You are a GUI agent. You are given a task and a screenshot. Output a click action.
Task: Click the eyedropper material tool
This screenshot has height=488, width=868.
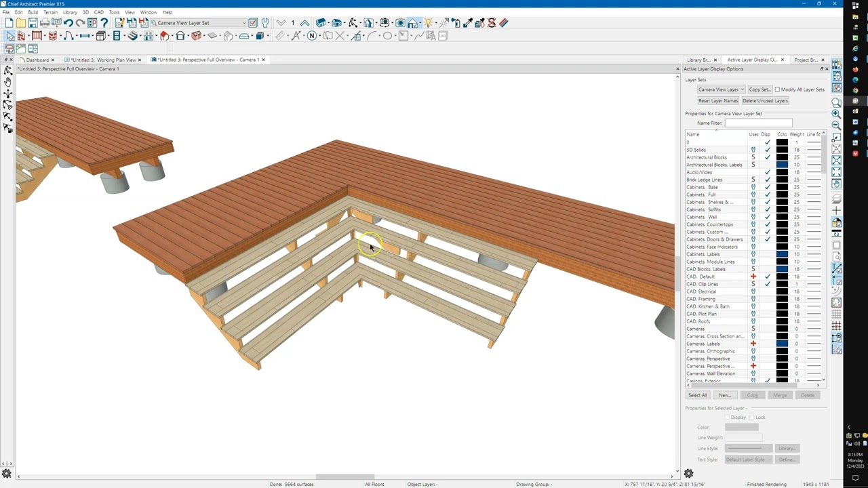click(468, 22)
